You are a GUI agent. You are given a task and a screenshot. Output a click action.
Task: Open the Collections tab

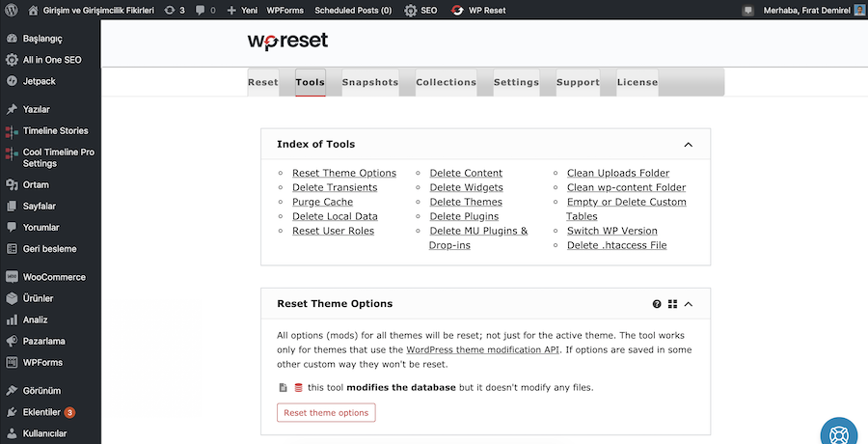click(446, 82)
